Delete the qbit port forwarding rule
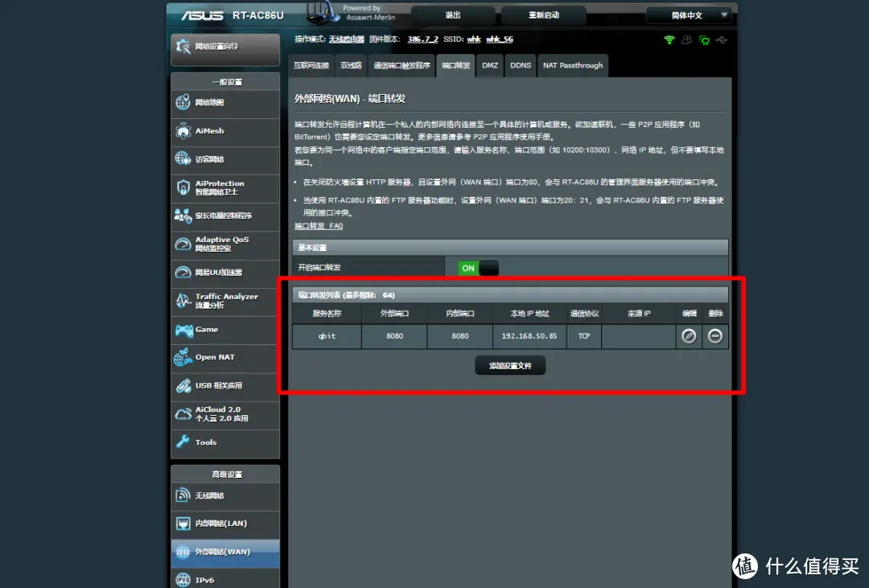This screenshot has height=588, width=869. tap(715, 336)
